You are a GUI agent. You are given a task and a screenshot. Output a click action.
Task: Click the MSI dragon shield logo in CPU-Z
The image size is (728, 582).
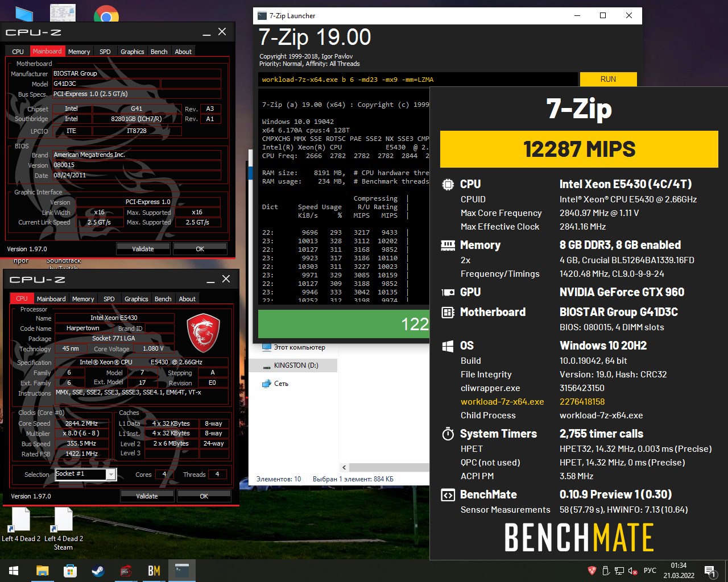tap(203, 333)
